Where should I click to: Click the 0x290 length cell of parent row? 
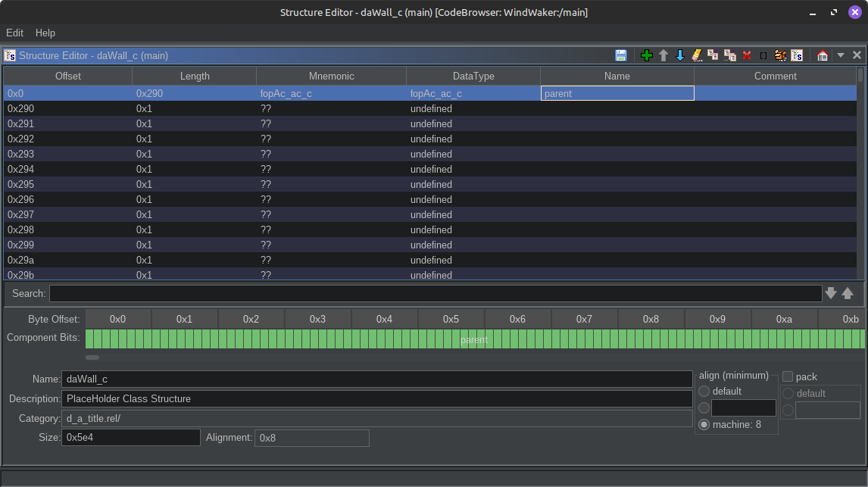point(195,93)
